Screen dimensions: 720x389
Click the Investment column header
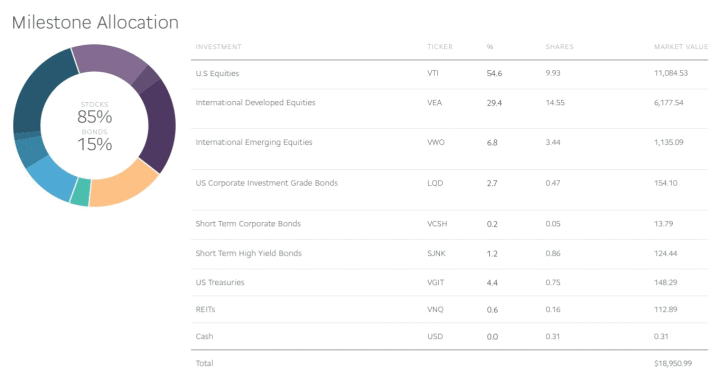(x=218, y=47)
